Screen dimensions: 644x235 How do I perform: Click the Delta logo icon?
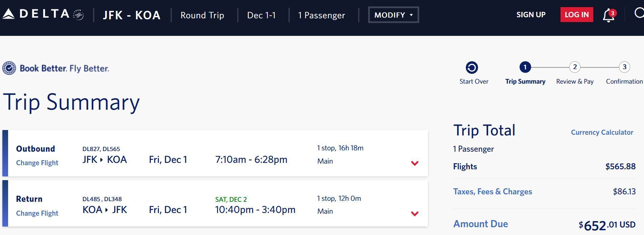[8, 14]
